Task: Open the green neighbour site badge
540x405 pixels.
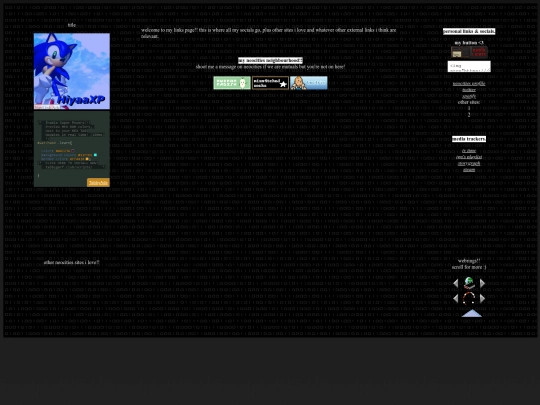Action: (x=232, y=83)
